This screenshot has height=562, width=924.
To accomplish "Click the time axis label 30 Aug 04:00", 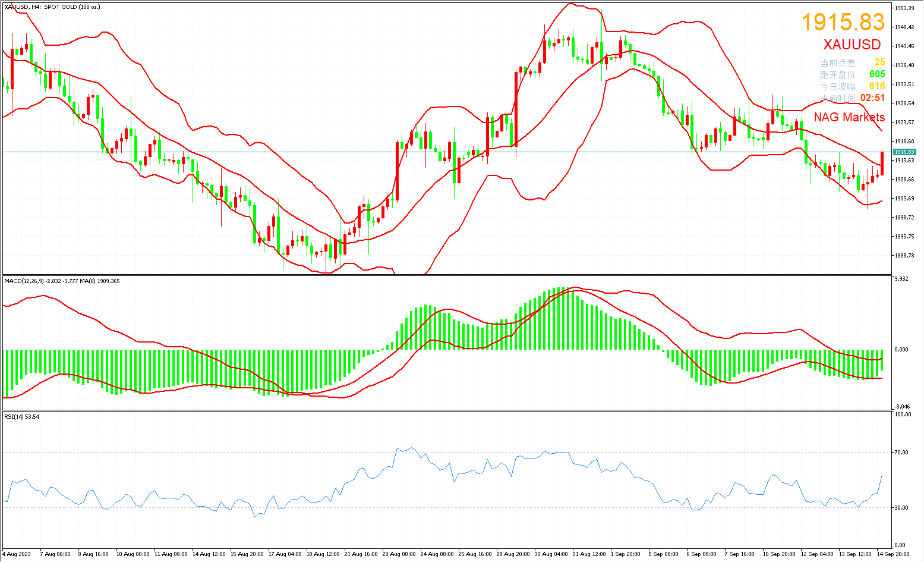I will (551, 554).
